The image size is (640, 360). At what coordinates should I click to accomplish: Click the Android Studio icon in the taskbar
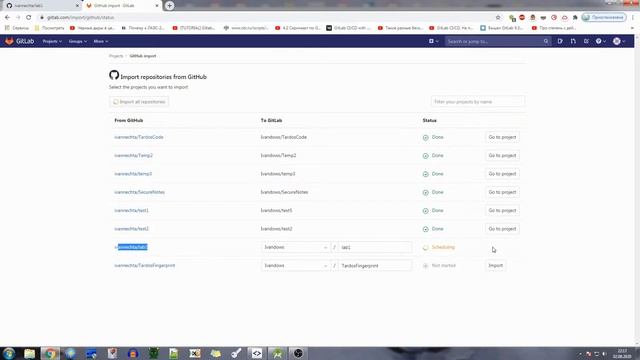[x=278, y=353]
